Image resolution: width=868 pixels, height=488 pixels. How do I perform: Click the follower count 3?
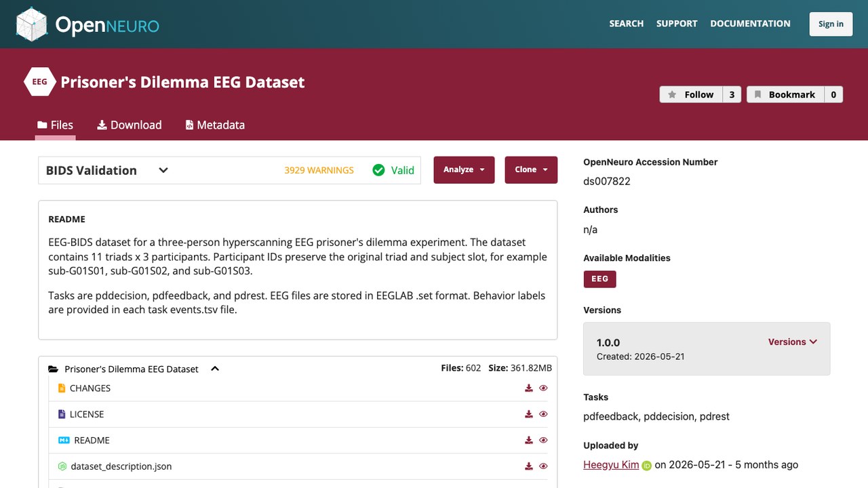[732, 95]
